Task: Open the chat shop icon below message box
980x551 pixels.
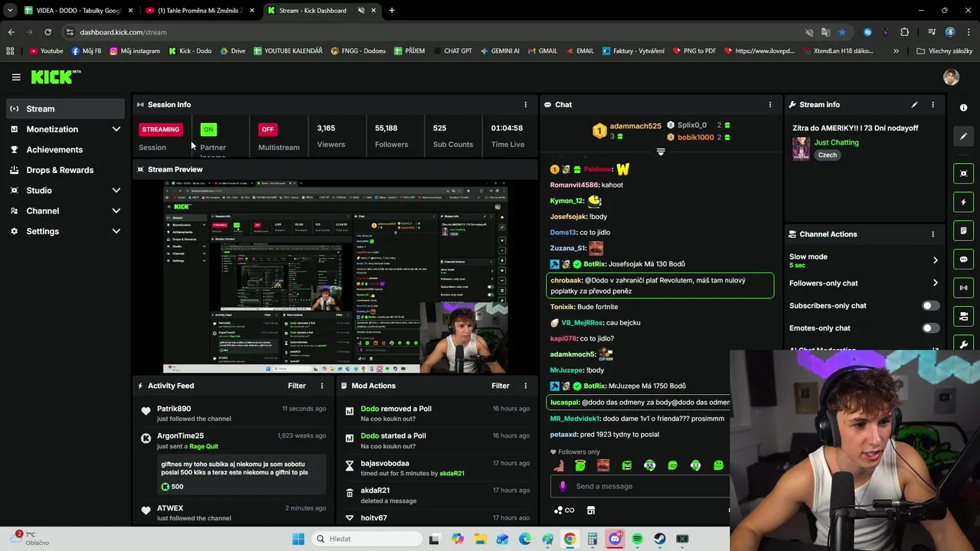Action: [591, 510]
